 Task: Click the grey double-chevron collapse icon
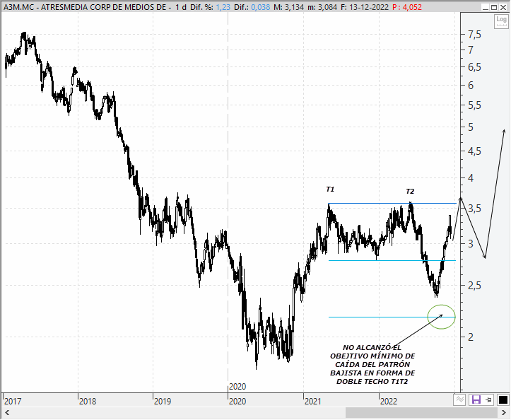(x=460, y=399)
